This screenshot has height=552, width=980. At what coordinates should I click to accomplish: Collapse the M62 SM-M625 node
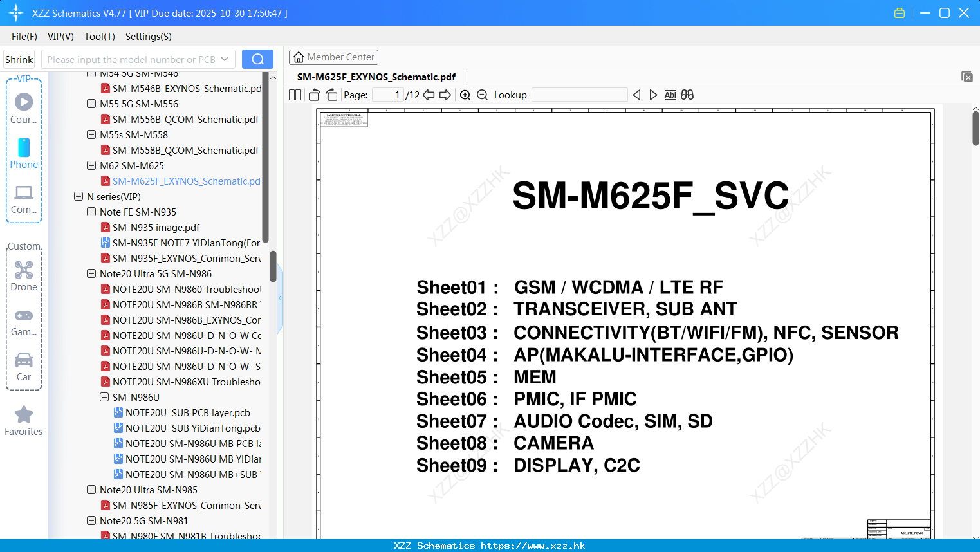coord(91,165)
